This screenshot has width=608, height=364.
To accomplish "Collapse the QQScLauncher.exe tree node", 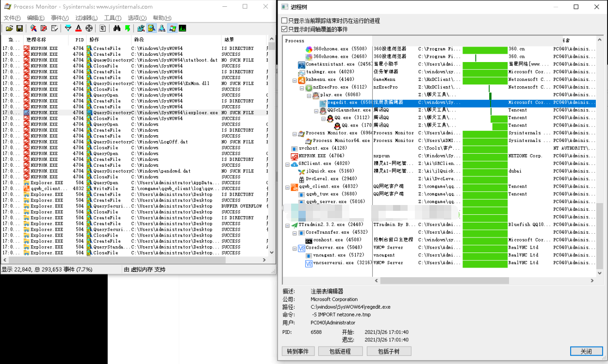I will (x=316, y=110).
